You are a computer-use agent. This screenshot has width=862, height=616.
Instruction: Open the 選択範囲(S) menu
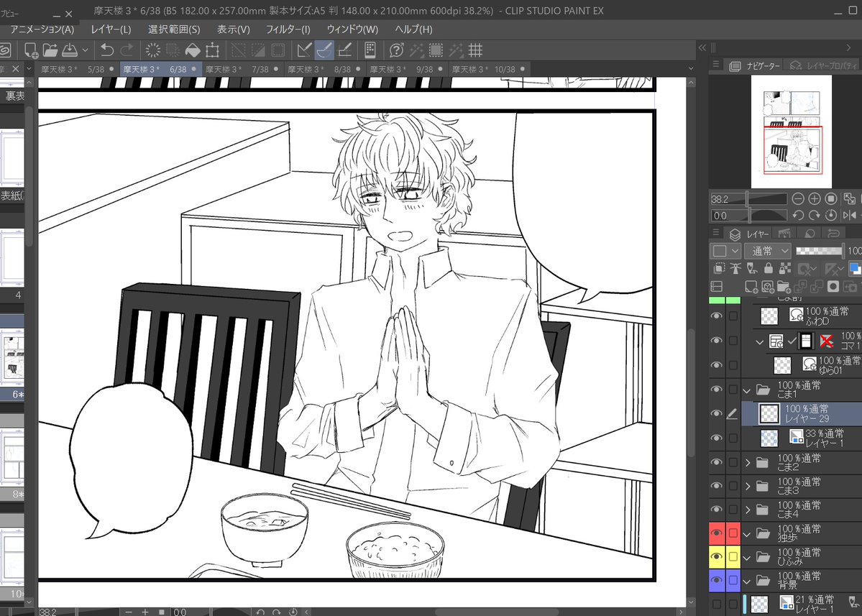[174, 29]
